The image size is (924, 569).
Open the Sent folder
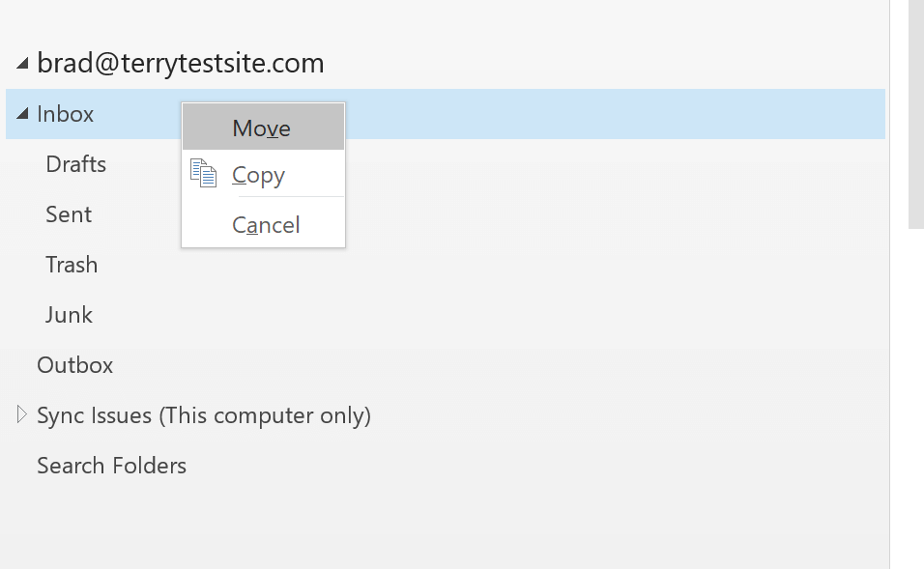pyautogui.click(x=69, y=214)
